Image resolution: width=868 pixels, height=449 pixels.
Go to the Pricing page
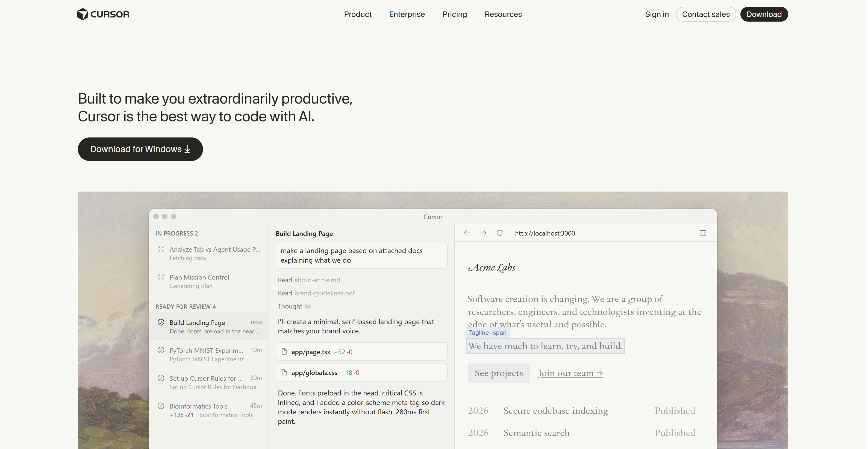(455, 14)
